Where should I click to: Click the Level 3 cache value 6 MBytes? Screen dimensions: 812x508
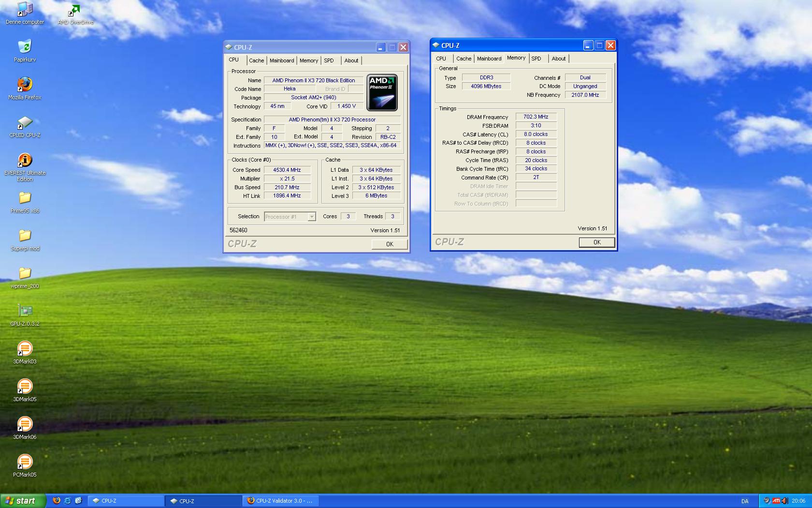point(376,196)
